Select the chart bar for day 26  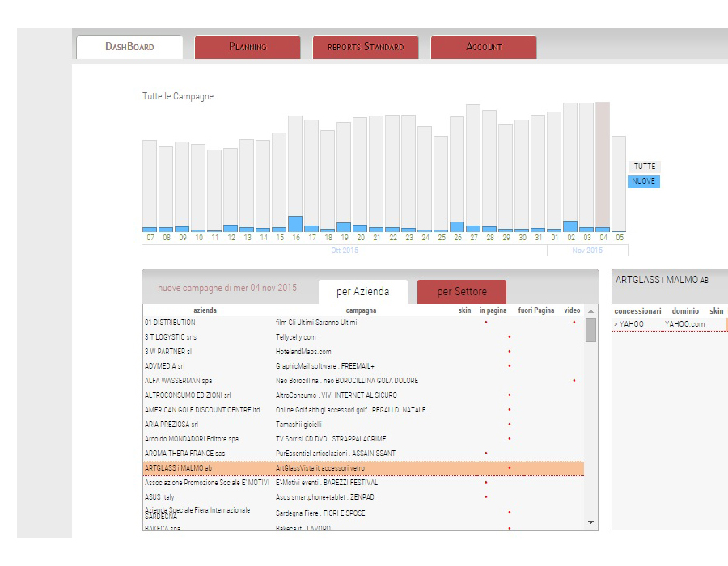point(457,175)
